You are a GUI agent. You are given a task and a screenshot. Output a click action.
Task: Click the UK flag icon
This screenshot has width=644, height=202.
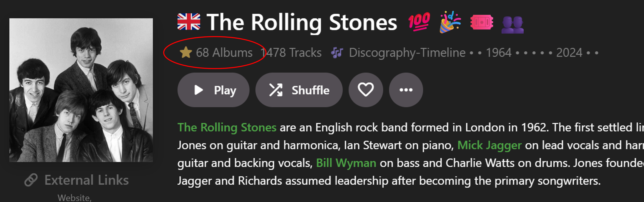pos(189,22)
